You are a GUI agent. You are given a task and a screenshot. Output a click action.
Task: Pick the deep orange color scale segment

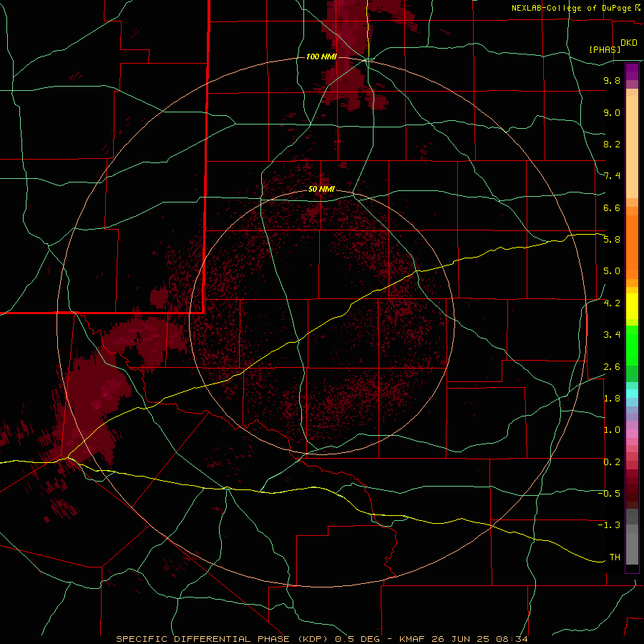click(632, 246)
